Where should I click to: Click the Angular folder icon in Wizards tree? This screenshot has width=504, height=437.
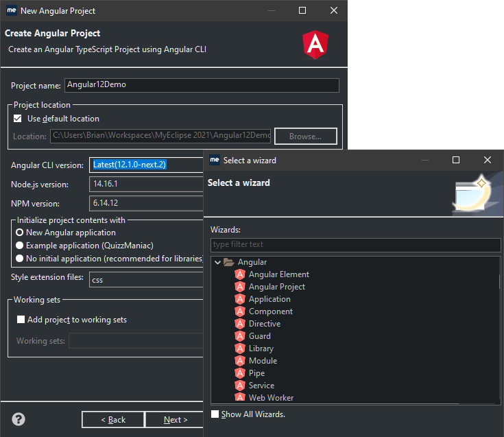[x=228, y=262]
